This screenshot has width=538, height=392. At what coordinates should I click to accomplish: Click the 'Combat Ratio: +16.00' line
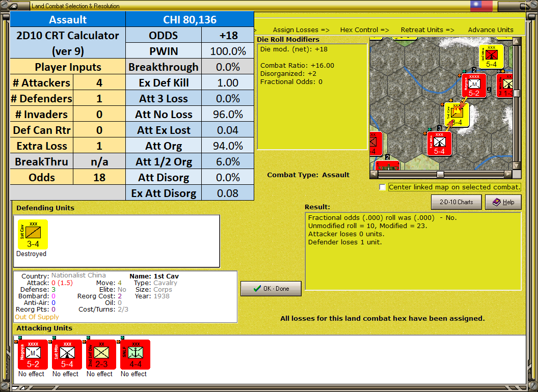[x=297, y=65]
